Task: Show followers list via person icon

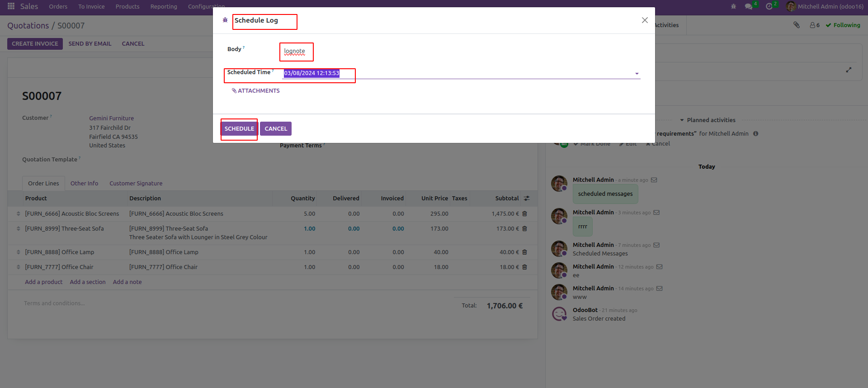Action: (814, 25)
